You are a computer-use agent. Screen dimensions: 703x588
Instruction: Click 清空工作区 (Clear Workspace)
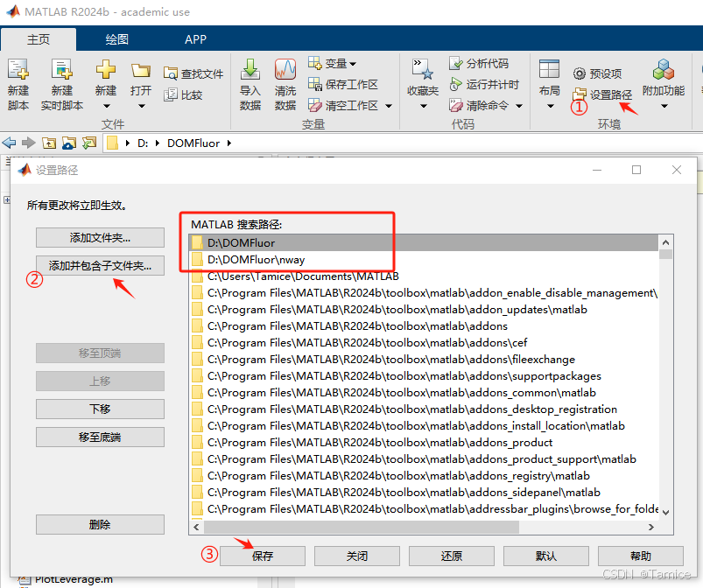342,105
